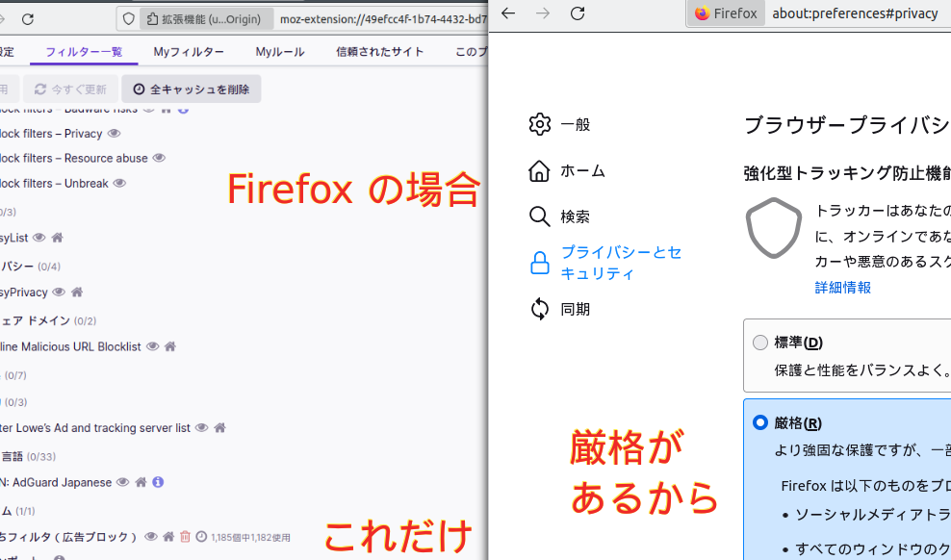This screenshot has height=560, width=951.
Task: Open 検索 preferences category
Action: pyautogui.click(x=559, y=216)
